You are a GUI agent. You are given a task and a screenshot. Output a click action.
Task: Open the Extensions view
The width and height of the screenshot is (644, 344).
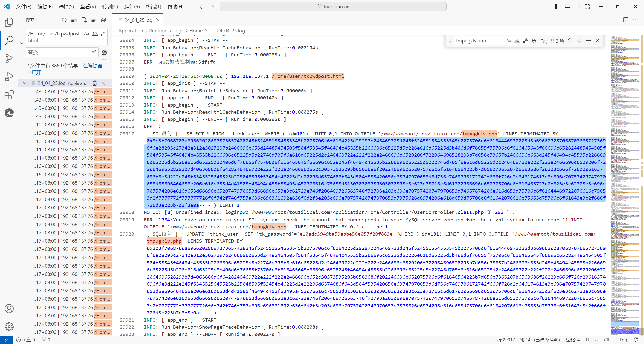click(9, 95)
